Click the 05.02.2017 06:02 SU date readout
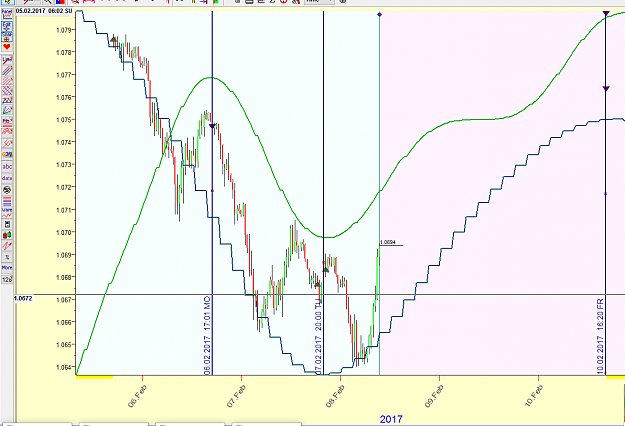The height and width of the screenshot is (426, 625). pyautogui.click(x=44, y=11)
